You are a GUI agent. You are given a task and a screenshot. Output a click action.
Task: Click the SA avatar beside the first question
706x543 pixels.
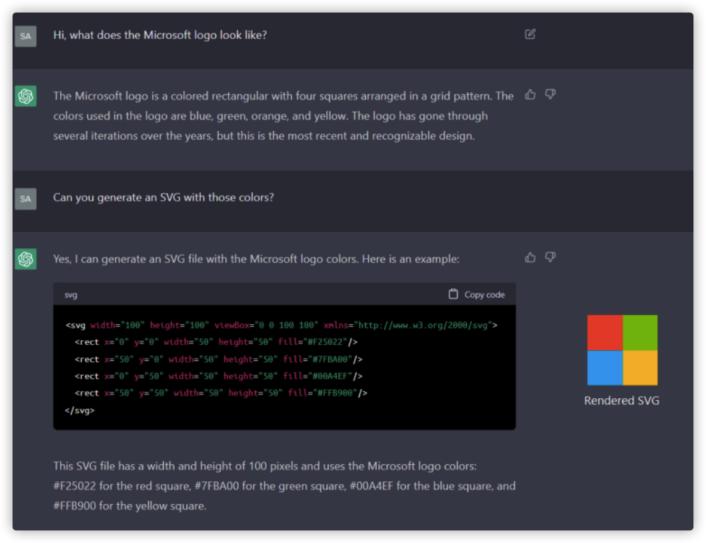tap(26, 35)
